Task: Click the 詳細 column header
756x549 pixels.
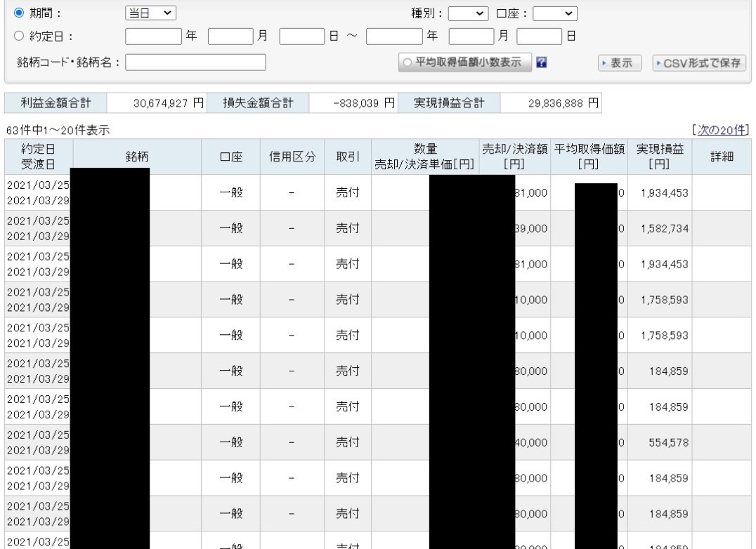Action: [722, 157]
